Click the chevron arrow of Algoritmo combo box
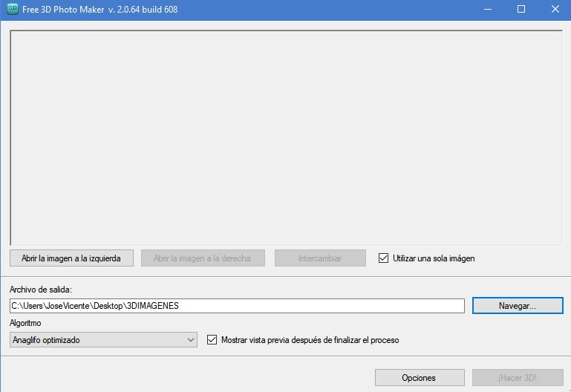The image size is (571, 392). pyautogui.click(x=189, y=340)
